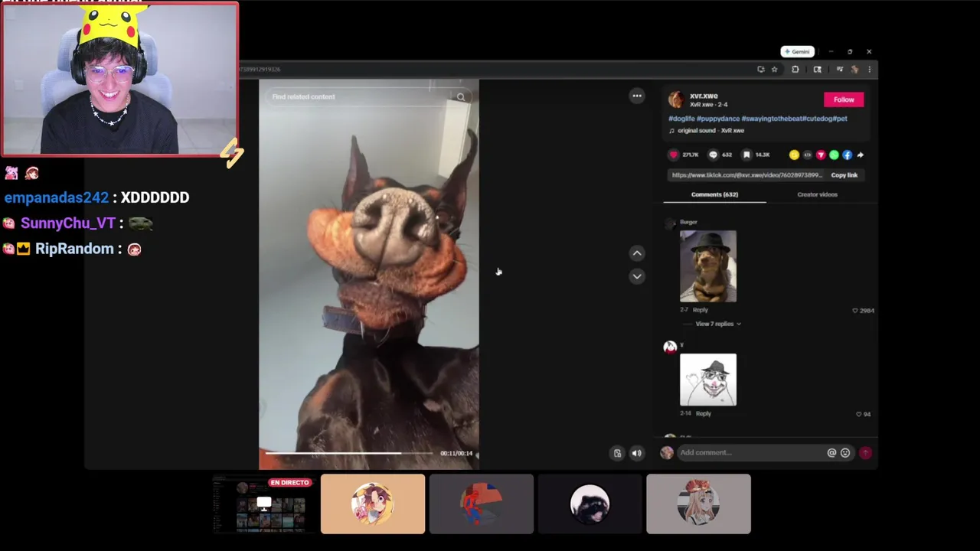Open the cartoon hat sketch comment image

[x=708, y=380]
